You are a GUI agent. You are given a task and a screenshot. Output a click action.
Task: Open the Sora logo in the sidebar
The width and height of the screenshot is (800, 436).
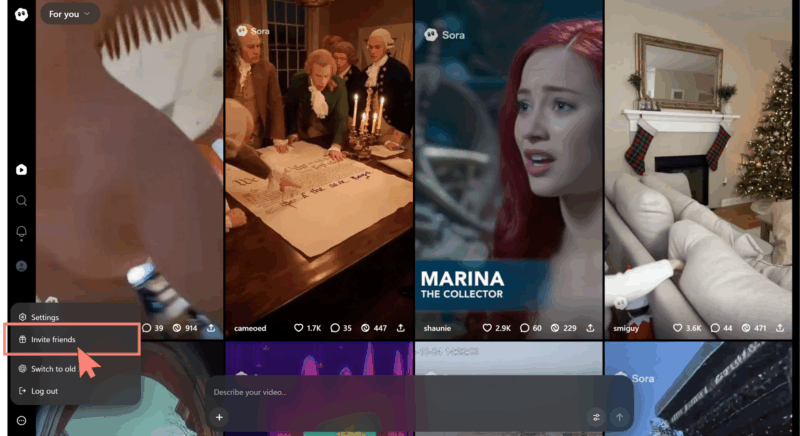pos(21,13)
